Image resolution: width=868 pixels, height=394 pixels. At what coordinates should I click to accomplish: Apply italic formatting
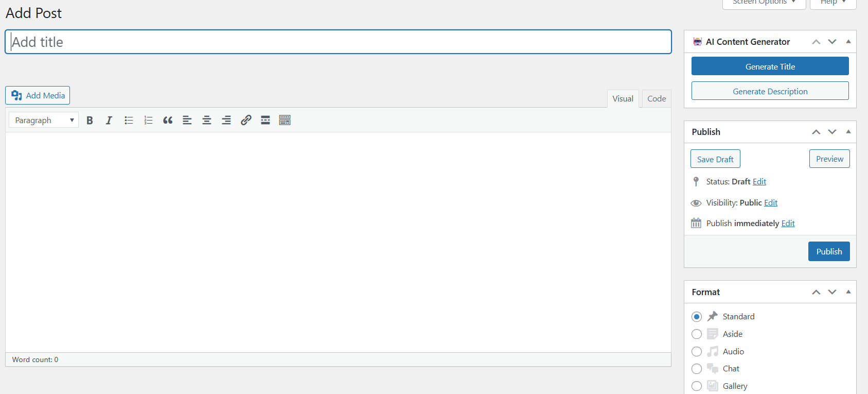click(x=109, y=121)
